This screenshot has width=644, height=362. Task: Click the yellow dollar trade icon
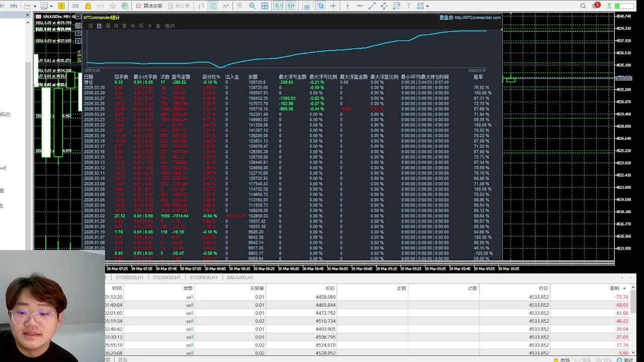point(61,6)
